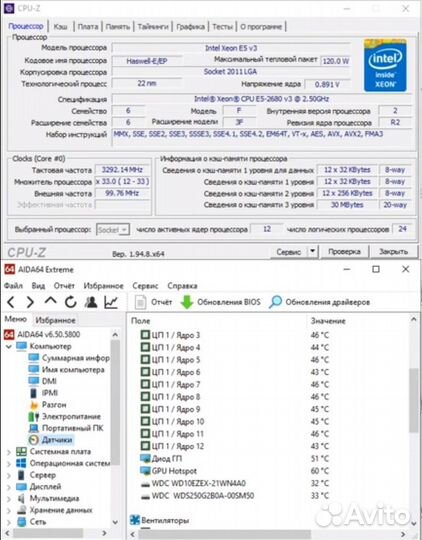Refresh AIDA64 sensor readings

pos(71,302)
